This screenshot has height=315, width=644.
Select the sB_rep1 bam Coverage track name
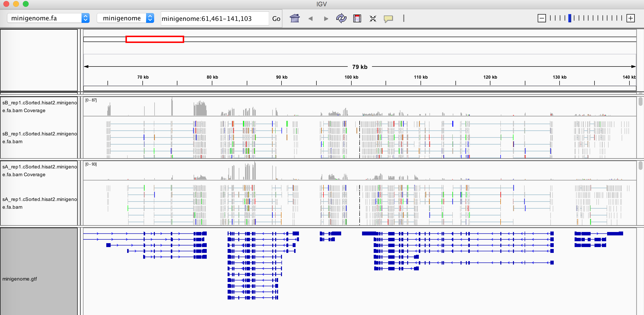coord(40,107)
